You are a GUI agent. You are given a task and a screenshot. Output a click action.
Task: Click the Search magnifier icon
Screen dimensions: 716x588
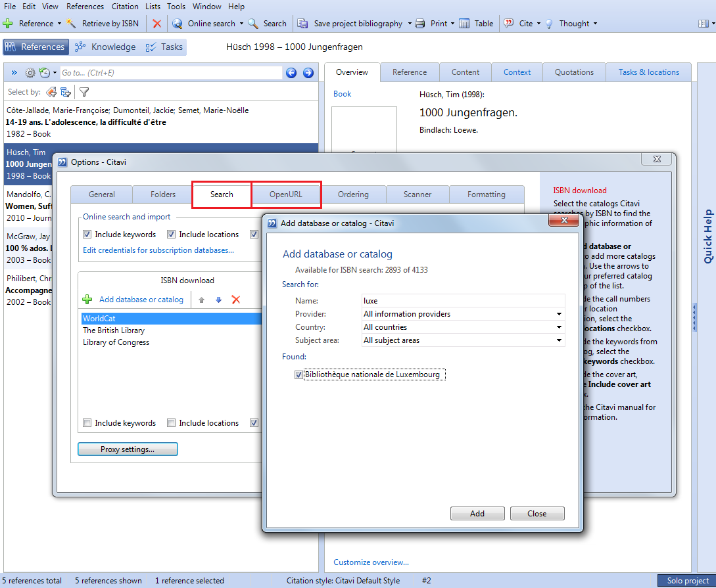[253, 23]
